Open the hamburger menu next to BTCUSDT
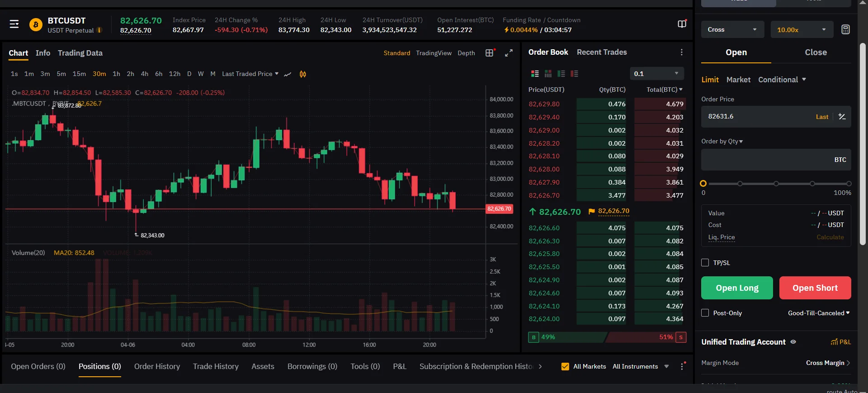Screen dimensions: 868x393 [14, 24]
